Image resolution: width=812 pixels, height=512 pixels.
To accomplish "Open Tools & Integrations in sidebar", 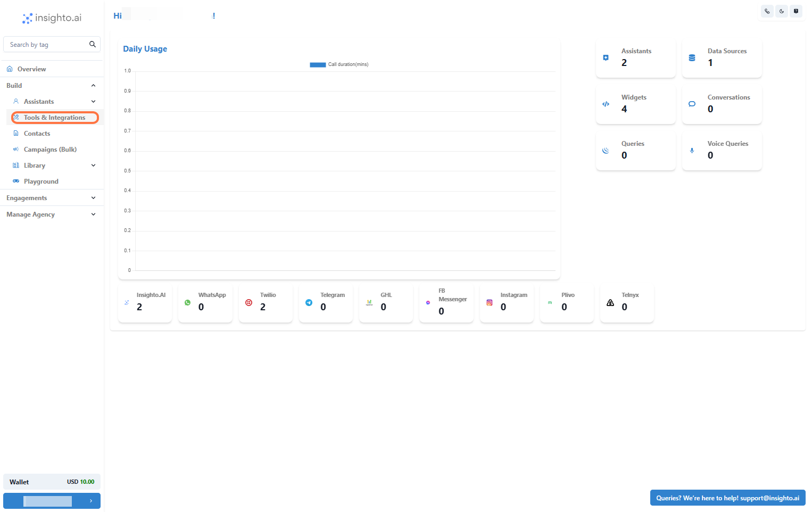I will (54, 118).
